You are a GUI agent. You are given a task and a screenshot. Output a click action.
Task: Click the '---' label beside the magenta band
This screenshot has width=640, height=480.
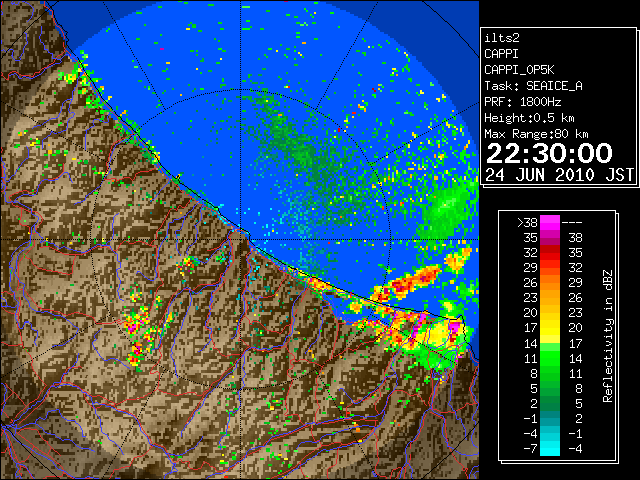pyautogui.click(x=572, y=222)
